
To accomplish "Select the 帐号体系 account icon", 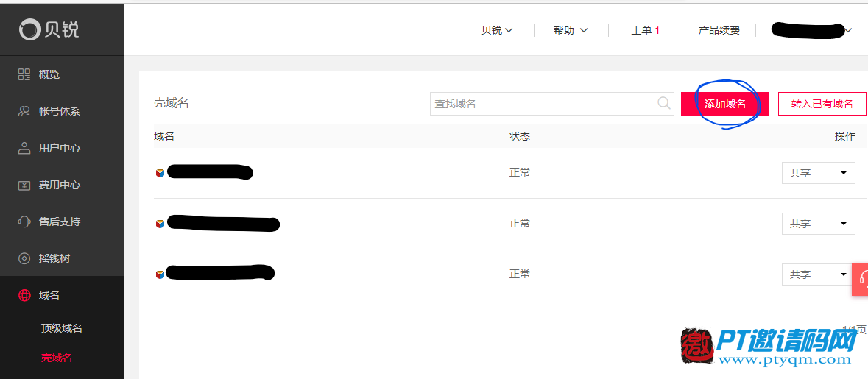I will click(24, 111).
